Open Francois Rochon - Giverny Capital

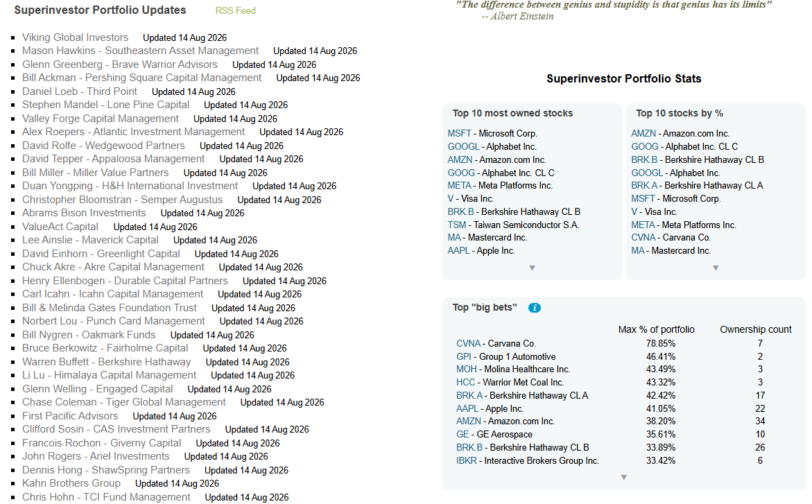click(x=101, y=443)
